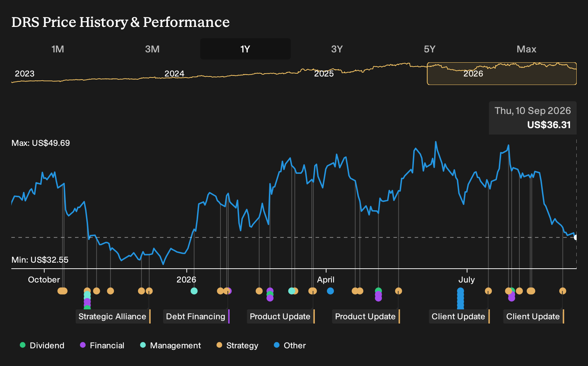Click the Strategy marker above the final Client Update
The image size is (588, 366).
[563, 291]
